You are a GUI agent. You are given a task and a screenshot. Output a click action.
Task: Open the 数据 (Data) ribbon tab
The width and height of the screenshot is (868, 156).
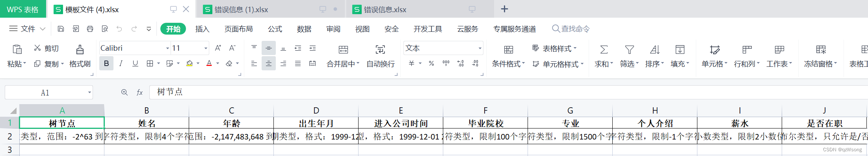click(x=304, y=29)
